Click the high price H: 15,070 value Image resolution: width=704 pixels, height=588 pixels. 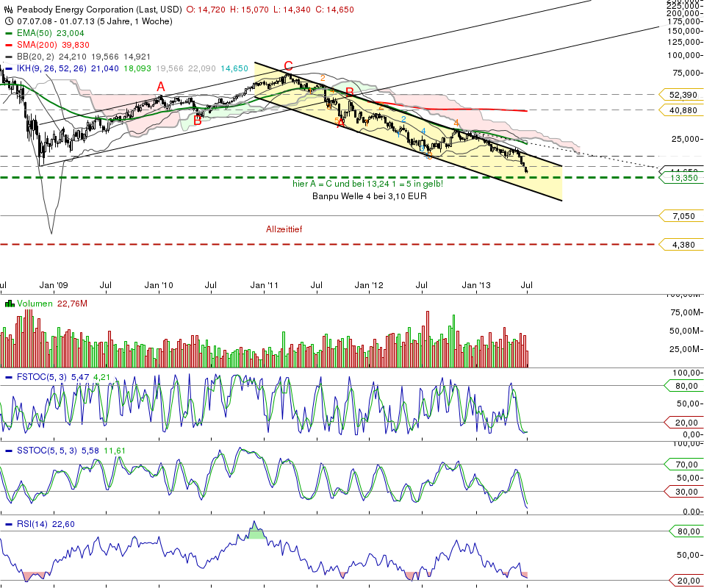(248, 10)
